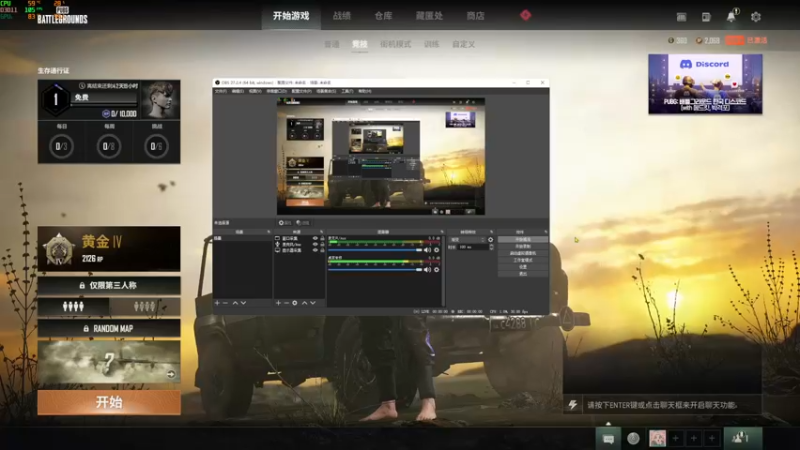Remove selected source in OBS
The width and height of the screenshot is (800, 450).
[286, 303]
